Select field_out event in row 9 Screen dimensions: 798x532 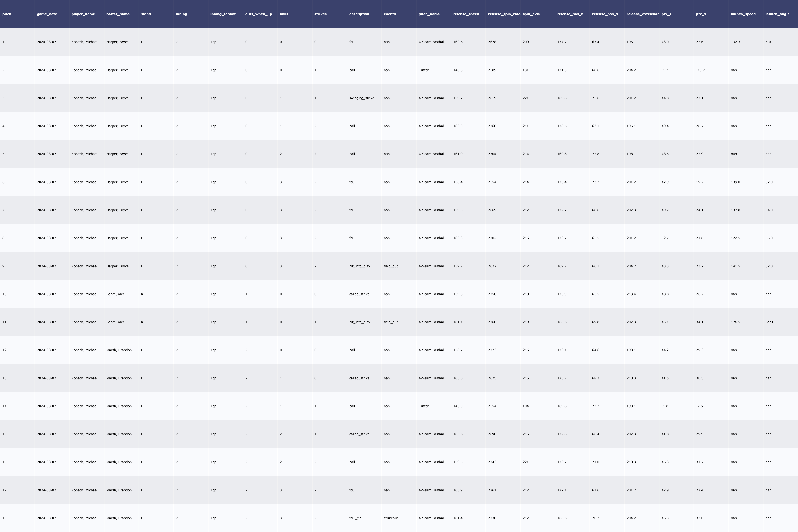390,266
